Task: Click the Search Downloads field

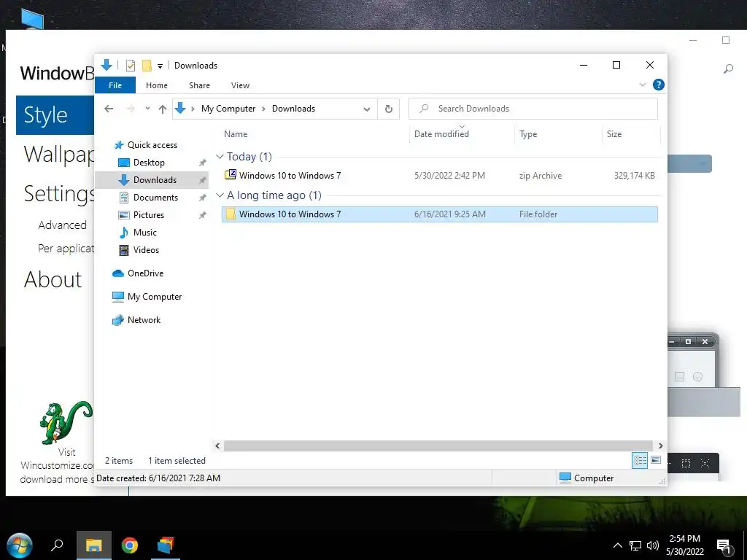Action: [x=533, y=109]
